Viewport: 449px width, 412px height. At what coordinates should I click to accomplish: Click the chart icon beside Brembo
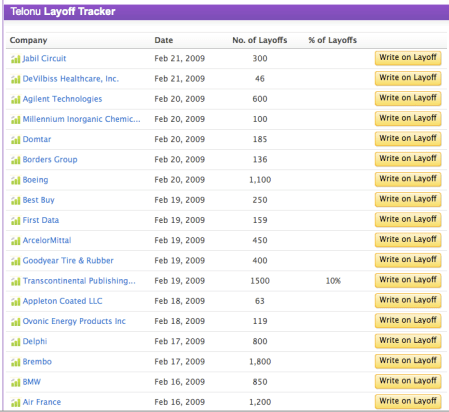point(15,362)
